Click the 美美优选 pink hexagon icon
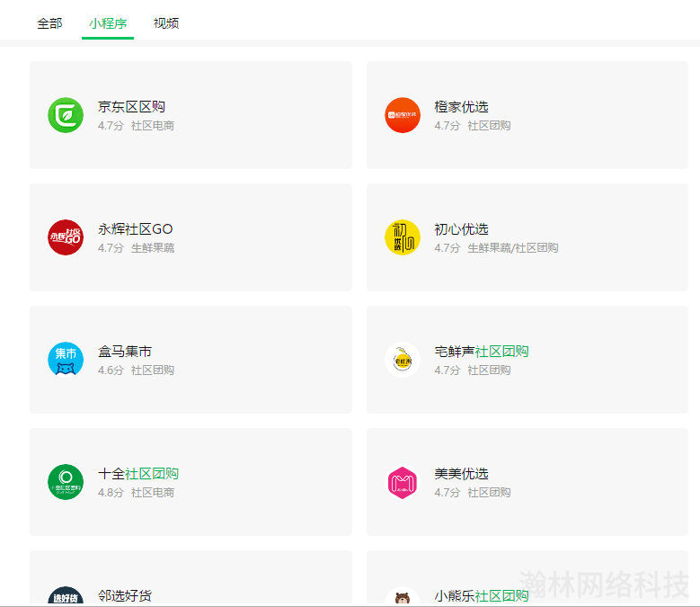 pyautogui.click(x=403, y=482)
